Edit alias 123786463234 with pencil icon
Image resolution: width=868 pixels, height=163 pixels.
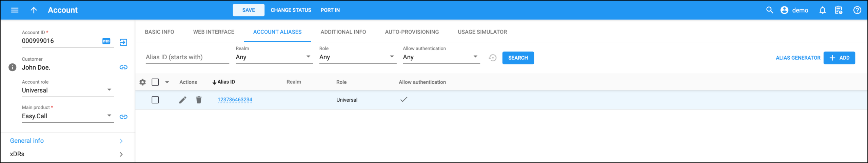[183, 100]
